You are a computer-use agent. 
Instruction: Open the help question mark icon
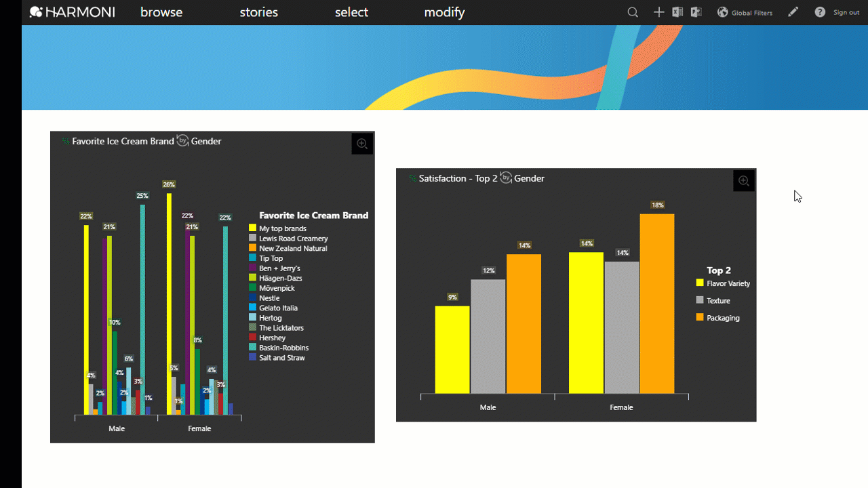coord(820,12)
